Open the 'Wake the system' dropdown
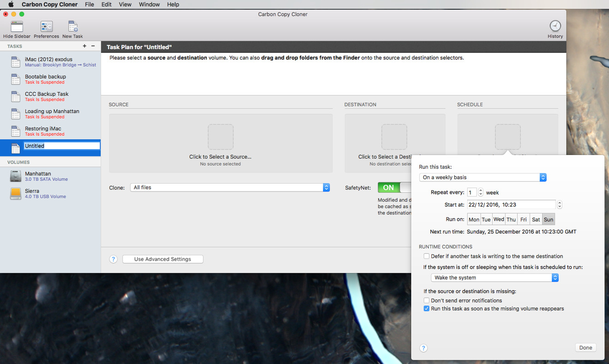This screenshot has width=609, height=364. click(x=495, y=277)
